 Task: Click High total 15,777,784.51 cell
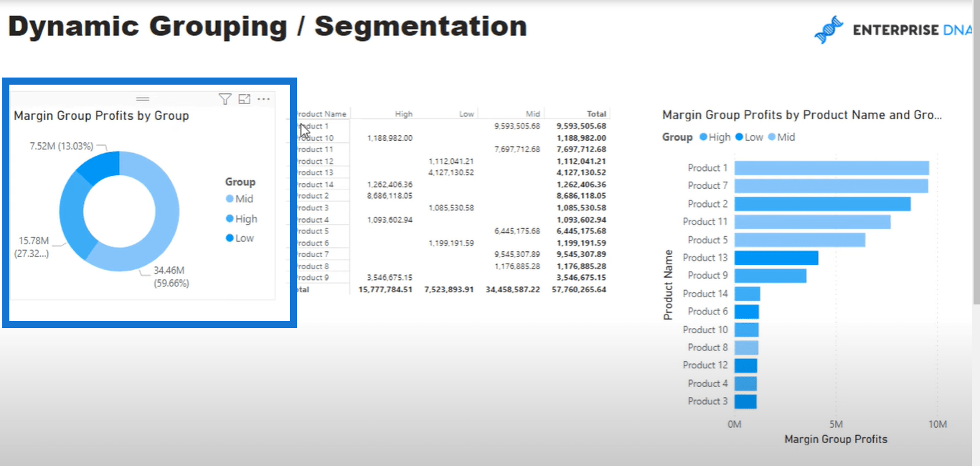click(385, 289)
